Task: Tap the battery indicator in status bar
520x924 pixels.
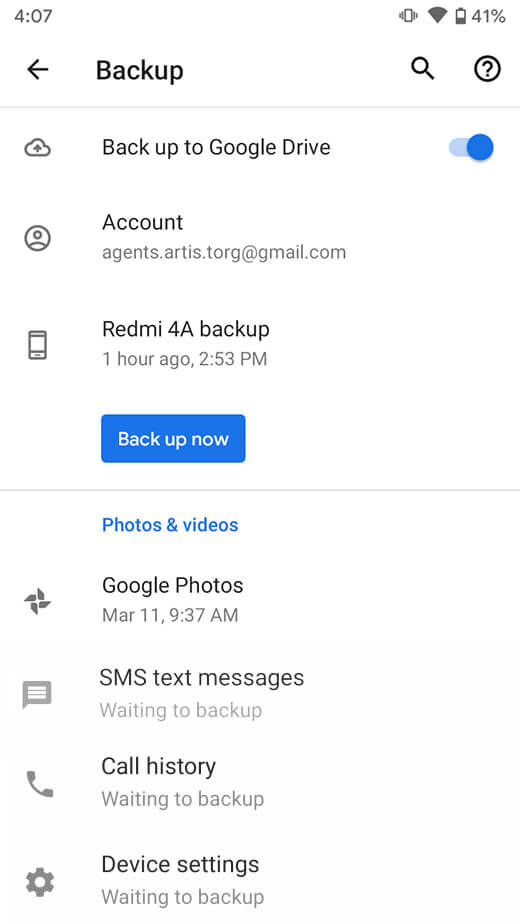Action: click(x=460, y=16)
